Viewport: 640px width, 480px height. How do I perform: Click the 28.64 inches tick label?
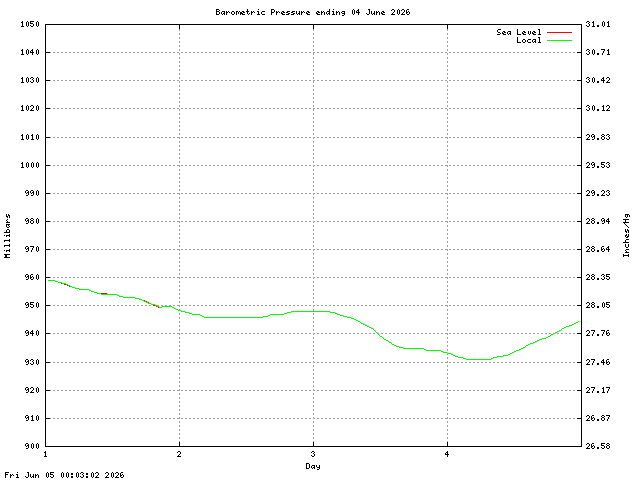click(598, 249)
